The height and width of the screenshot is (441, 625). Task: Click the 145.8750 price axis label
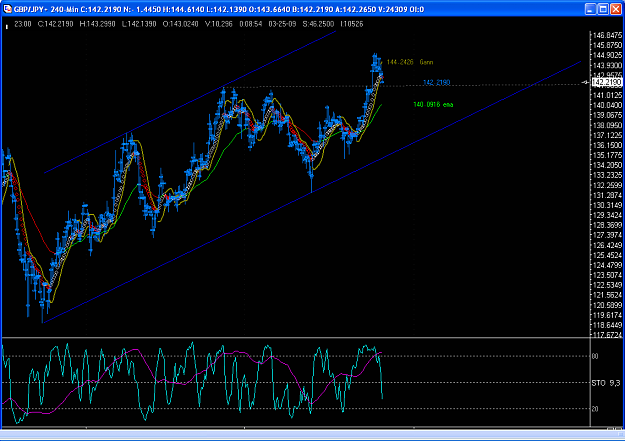pyautogui.click(x=607, y=45)
